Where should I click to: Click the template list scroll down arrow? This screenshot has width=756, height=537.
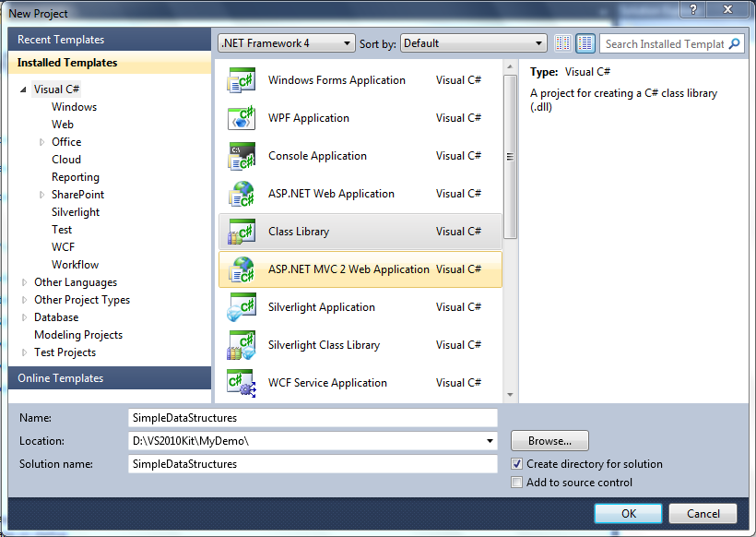click(x=510, y=395)
